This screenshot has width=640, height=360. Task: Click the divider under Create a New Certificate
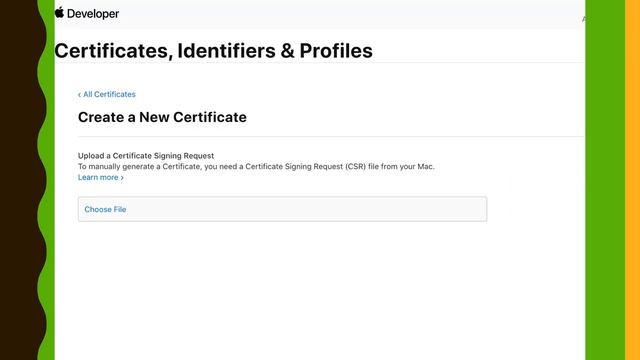331,136
